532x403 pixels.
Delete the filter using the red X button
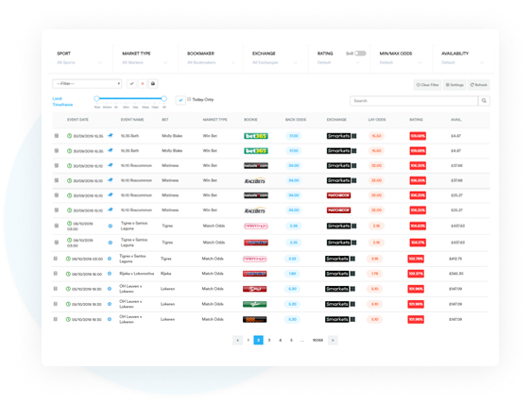(143, 84)
